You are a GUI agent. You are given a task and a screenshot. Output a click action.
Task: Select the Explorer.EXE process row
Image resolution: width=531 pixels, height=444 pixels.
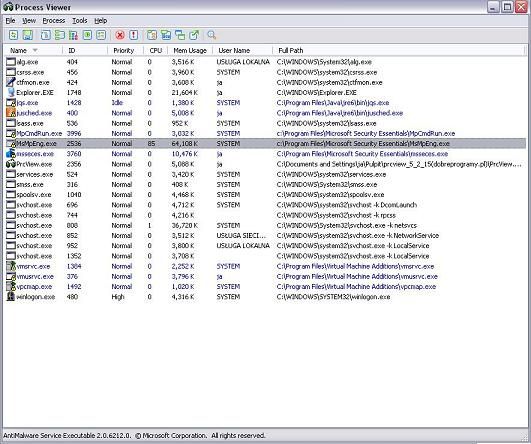pyautogui.click(x=265, y=92)
